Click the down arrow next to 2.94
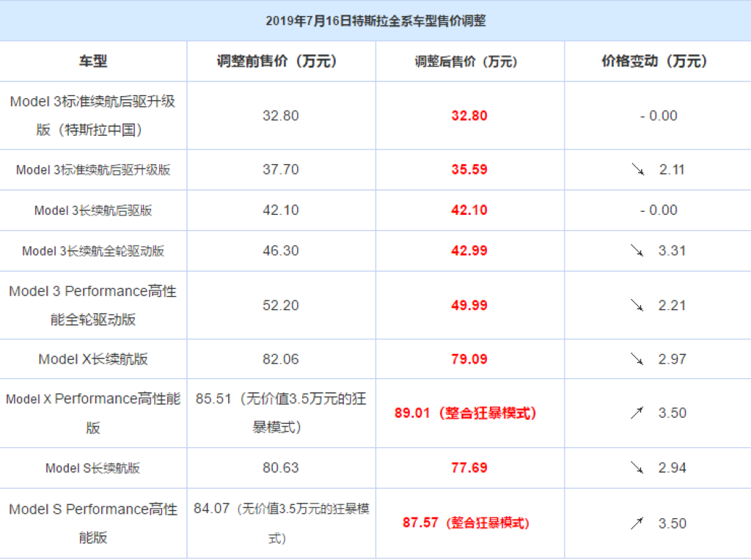 [x=637, y=467]
